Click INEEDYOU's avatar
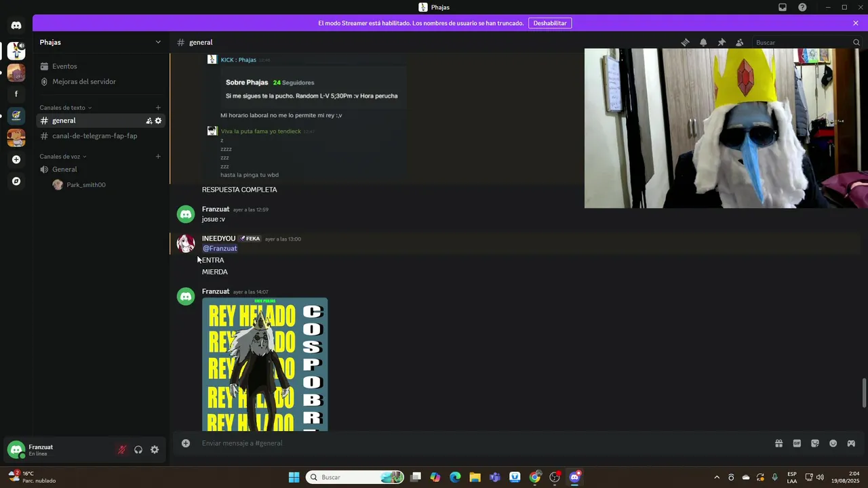 [186, 243]
